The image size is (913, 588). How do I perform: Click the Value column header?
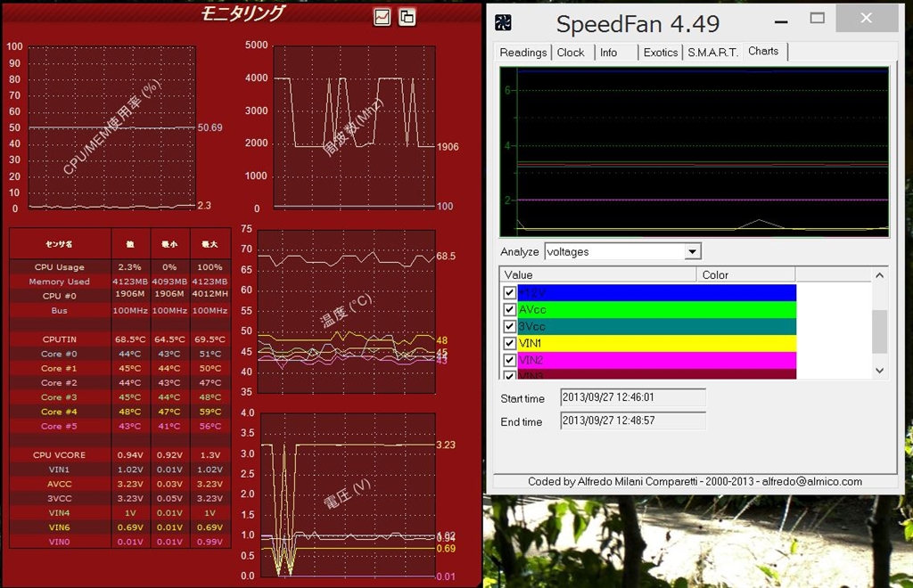click(x=598, y=274)
